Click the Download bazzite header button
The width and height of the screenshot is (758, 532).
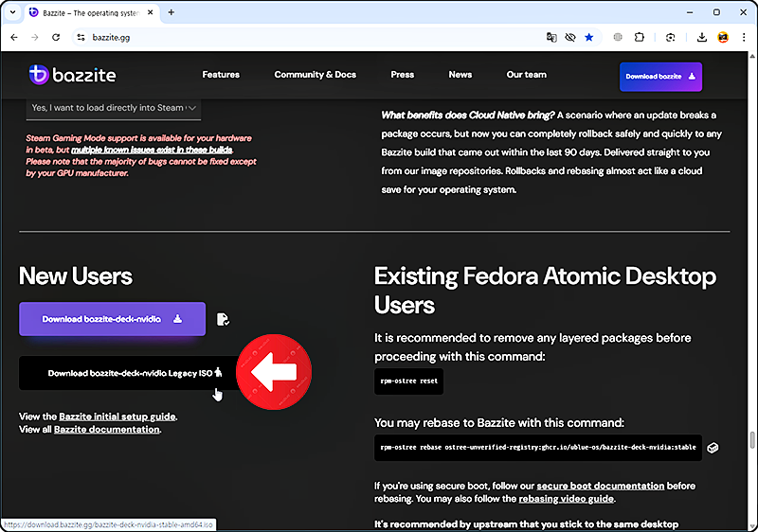(x=660, y=77)
